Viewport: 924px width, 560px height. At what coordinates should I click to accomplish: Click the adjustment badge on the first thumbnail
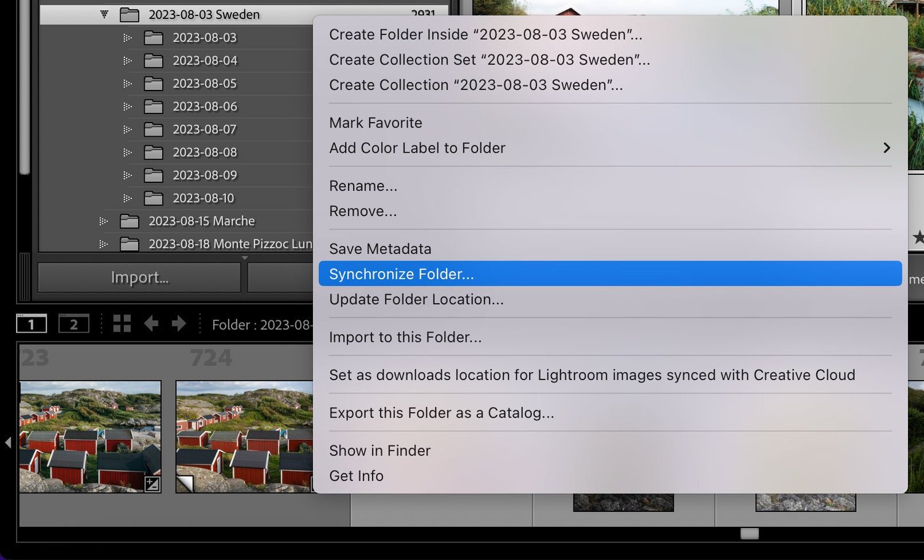tap(152, 485)
